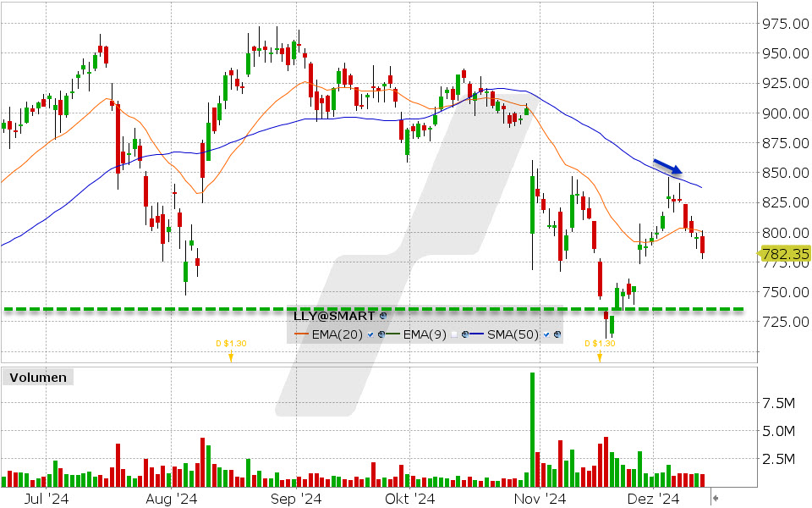The height and width of the screenshot is (508, 812).
Task: Click the Jul '24 date axis label
Action: 47,499
